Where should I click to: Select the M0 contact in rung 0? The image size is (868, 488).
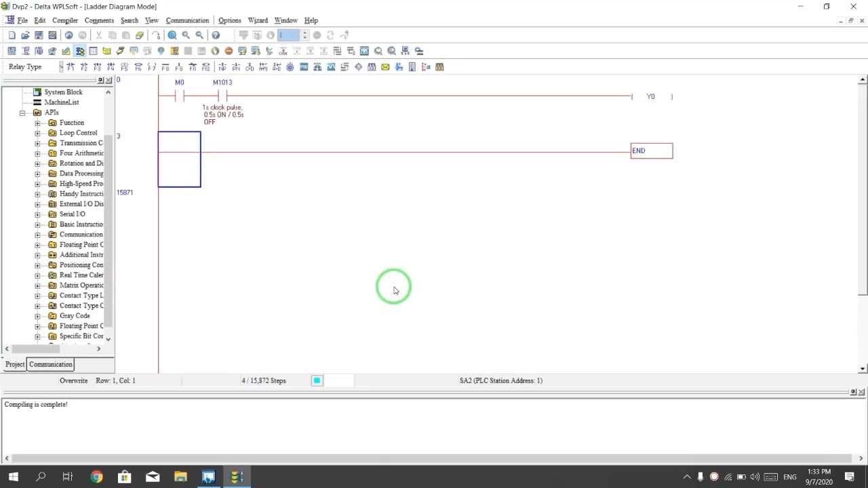[x=179, y=96]
